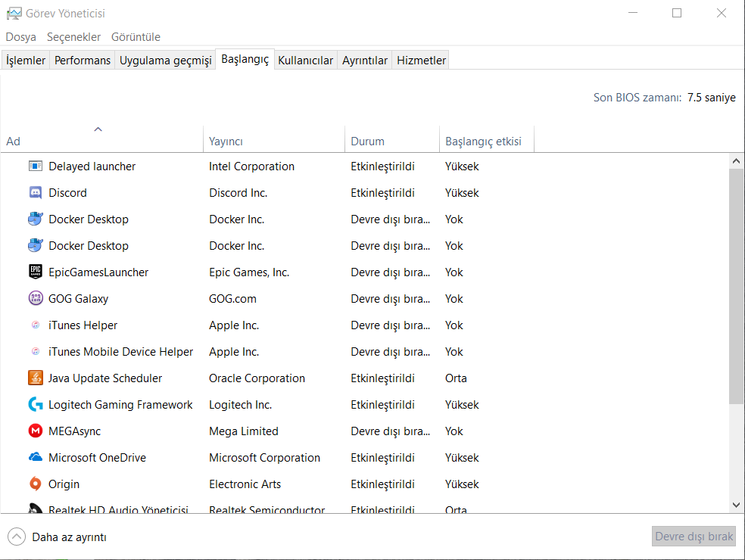The image size is (745, 560).
Task: Click the Mega Limited publisher cell
Action: [244, 431]
